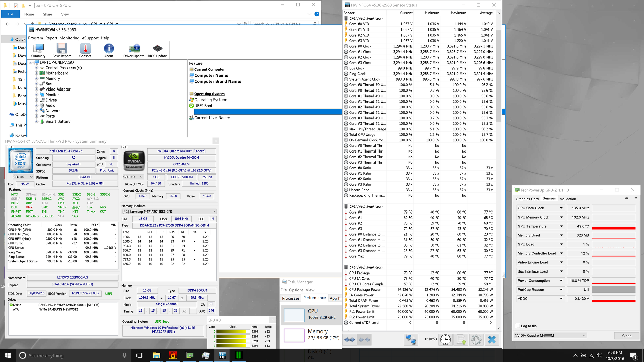Enable the Log to file checkbox

point(518,326)
